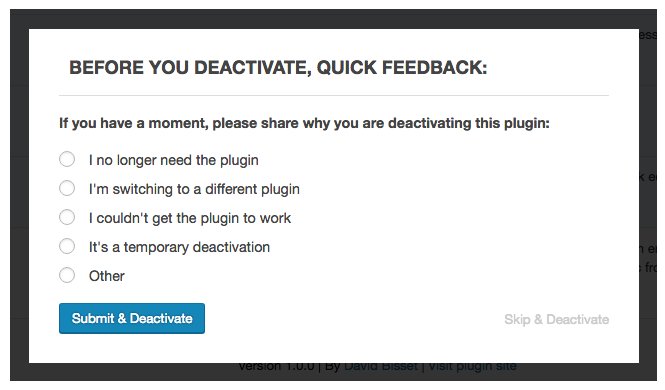The width and height of the screenshot is (665, 390).
Task: Click the 'If you have a moment' prompt text
Action: 304,123
